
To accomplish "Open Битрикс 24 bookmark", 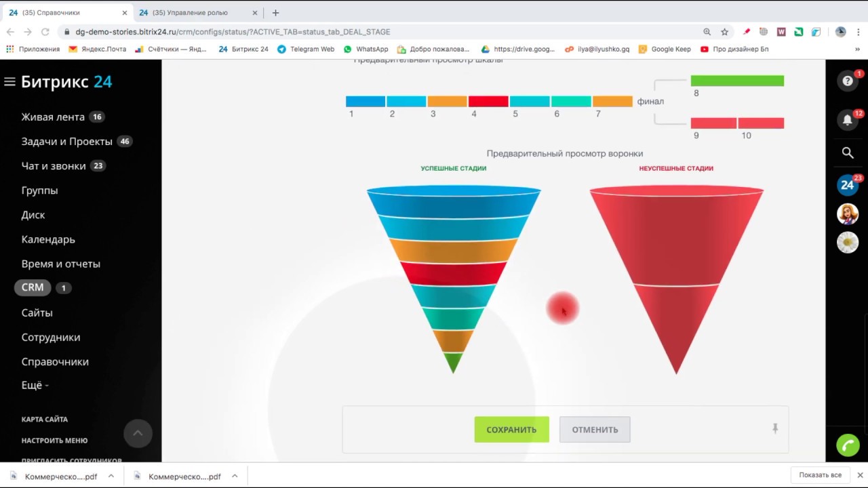I will (244, 49).
